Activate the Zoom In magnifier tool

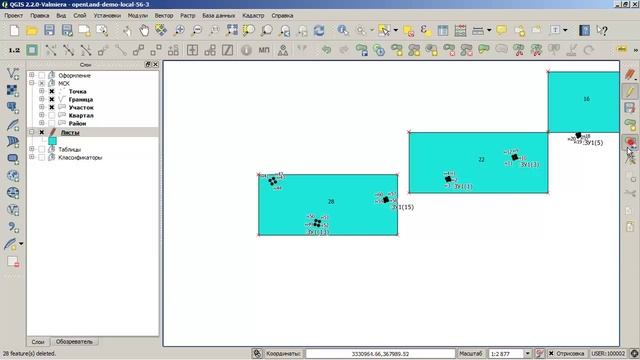179,31
